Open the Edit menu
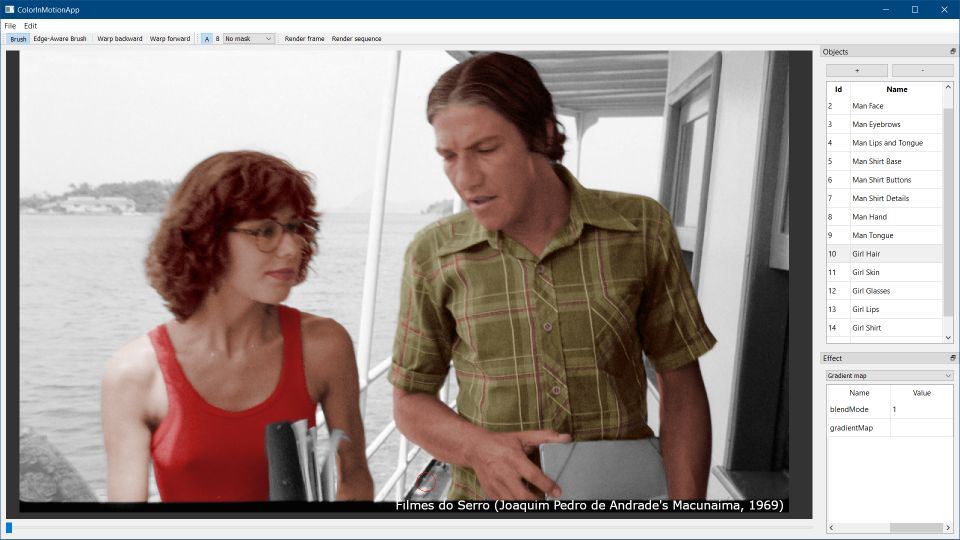 31,26
